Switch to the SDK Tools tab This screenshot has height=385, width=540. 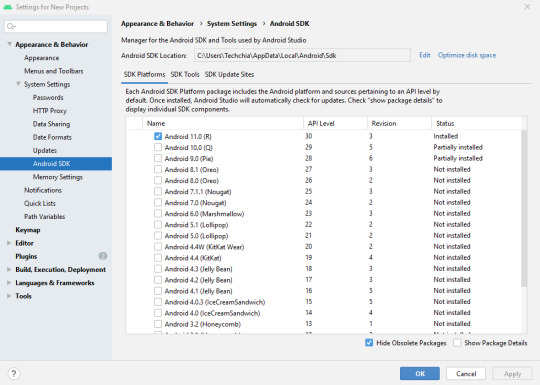coord(185,74)
